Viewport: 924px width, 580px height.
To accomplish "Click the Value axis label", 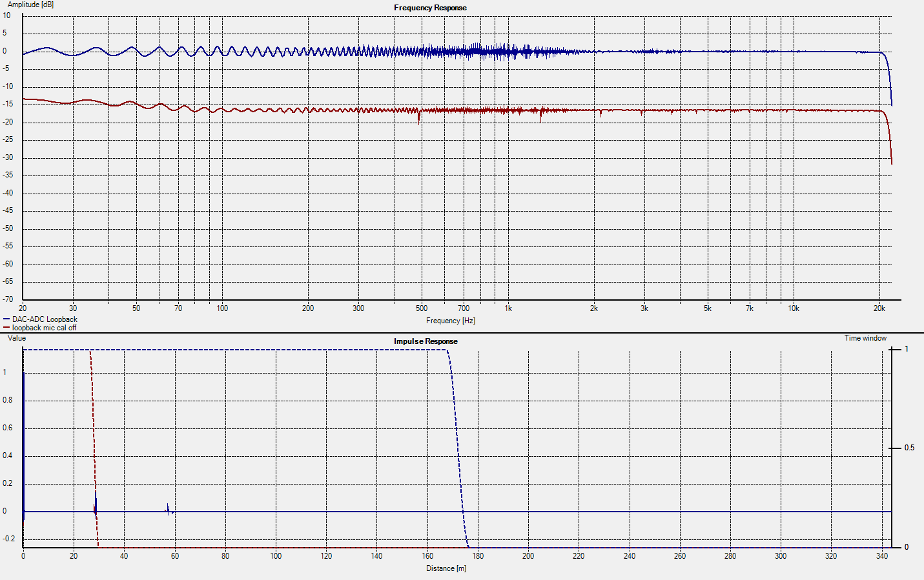I will 17,338.
